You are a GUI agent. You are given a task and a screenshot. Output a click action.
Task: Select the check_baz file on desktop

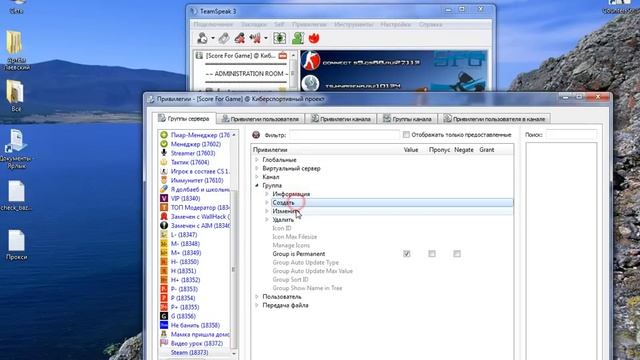click(16, 196)
